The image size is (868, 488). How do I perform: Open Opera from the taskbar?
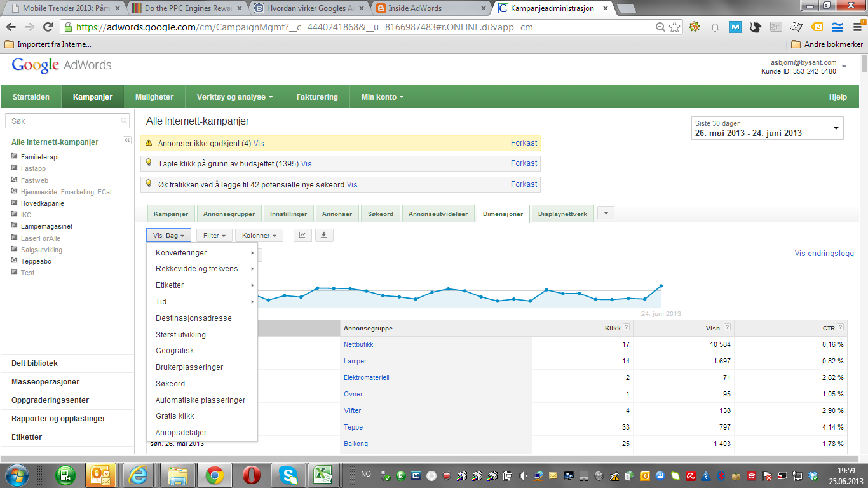click(252, 475)
